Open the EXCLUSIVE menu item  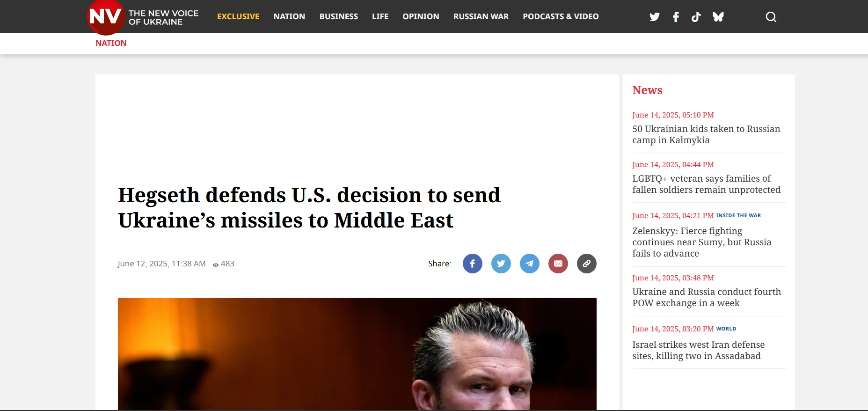pos(238,16)
